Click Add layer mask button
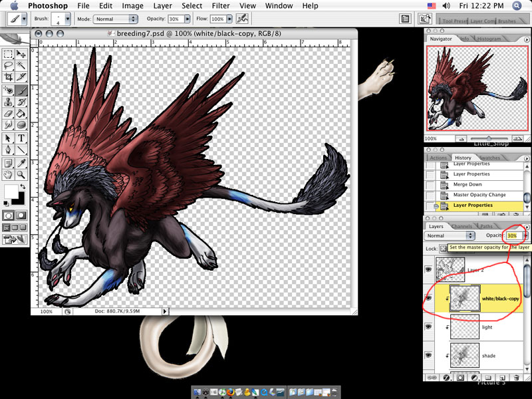 tap(460, 377)
